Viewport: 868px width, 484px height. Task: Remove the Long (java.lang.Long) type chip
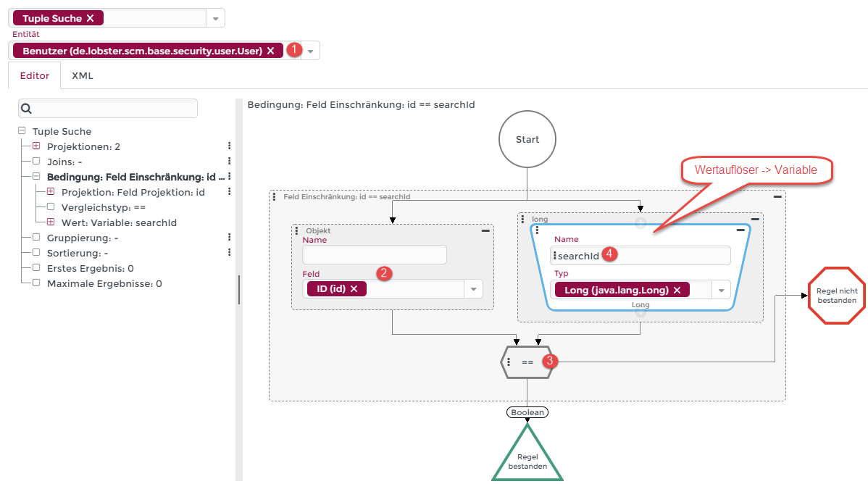click(x=677, y=290)
